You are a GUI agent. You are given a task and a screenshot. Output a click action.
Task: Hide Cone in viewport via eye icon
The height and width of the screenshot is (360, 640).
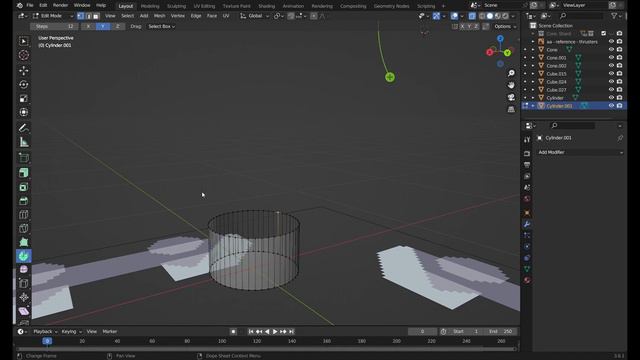(611, 49)
